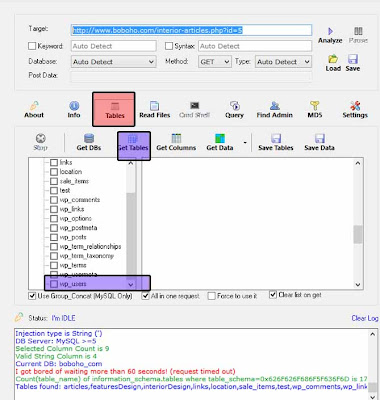Image resolution: width=380 pixels, height=400 pixels.
Task: Open the arrow beside Get Data
Action: click(245, 143)
